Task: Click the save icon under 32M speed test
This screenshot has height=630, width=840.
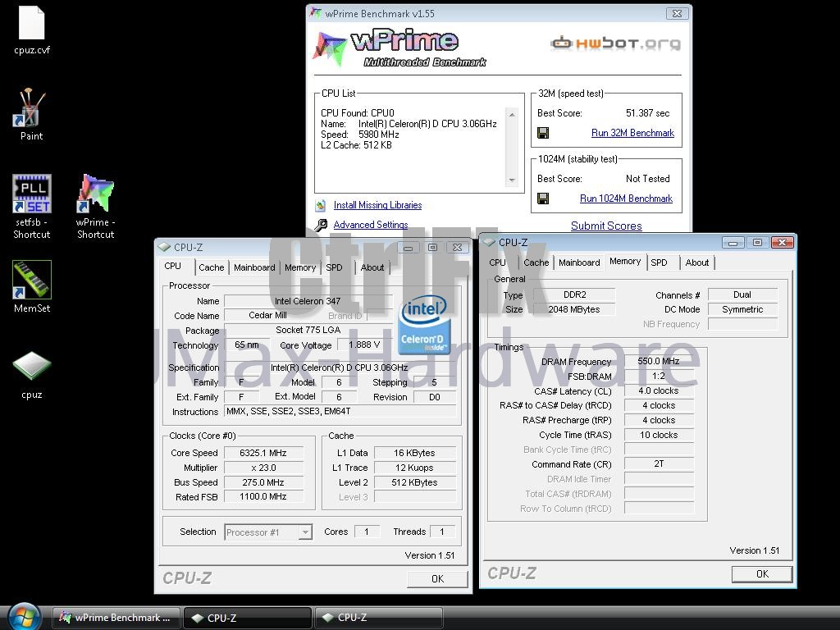Action: tap(543, 133)
